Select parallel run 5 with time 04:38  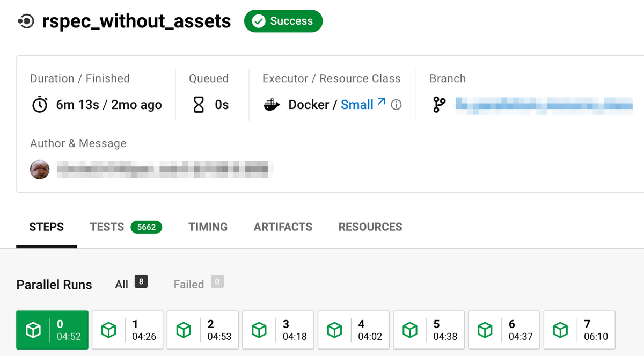[429, 330]
